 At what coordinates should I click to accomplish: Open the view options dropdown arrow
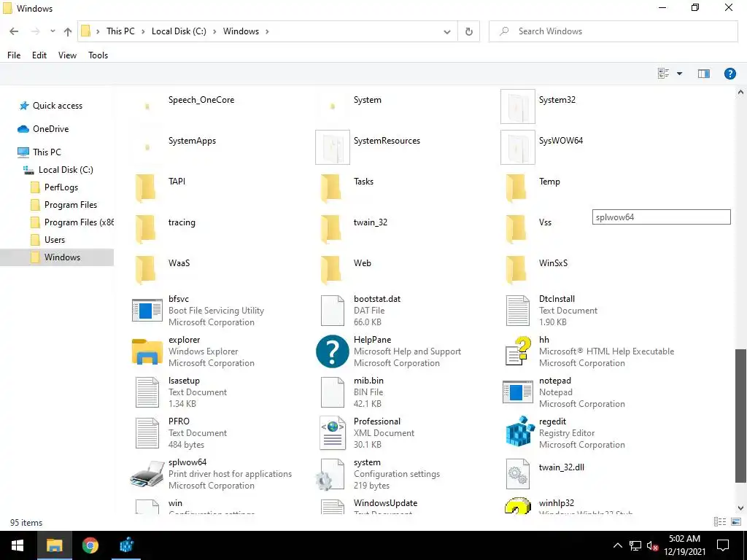coord(679,74)
